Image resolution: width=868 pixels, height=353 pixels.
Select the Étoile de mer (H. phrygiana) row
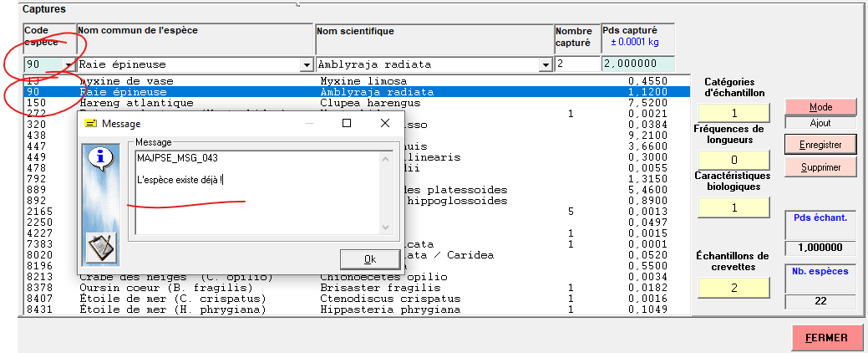click(x=357, y=310)
